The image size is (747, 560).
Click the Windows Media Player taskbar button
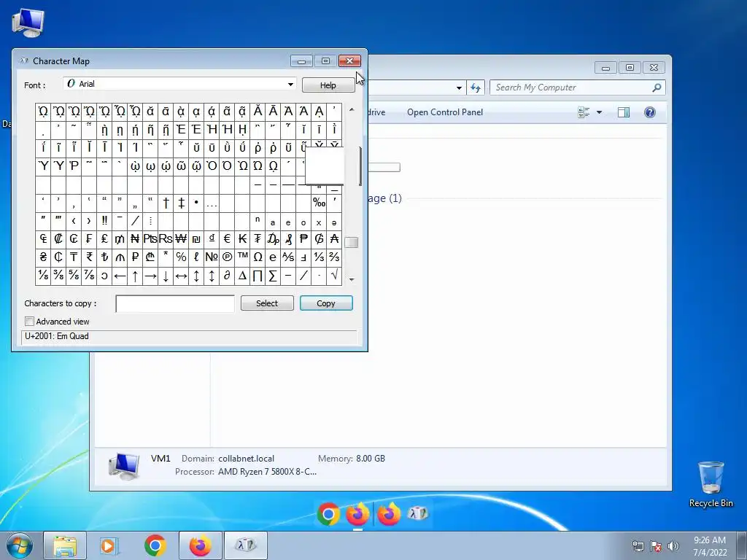pyautogui.click(x=109, y=545)
